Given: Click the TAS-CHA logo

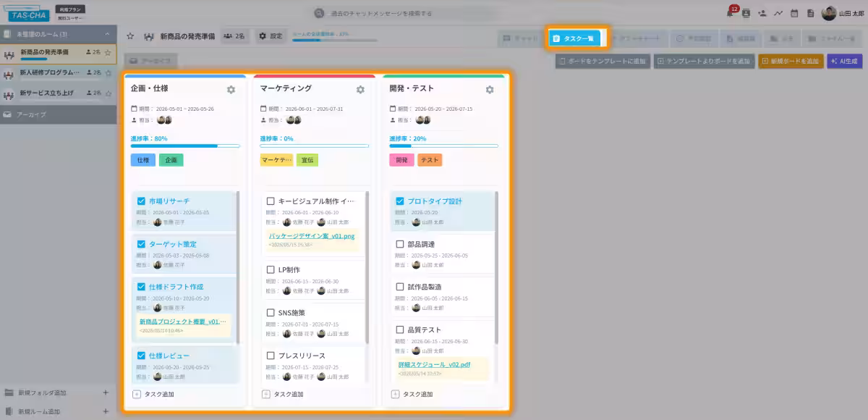Looking at the screenshot, I should click(x=27, y=12).
